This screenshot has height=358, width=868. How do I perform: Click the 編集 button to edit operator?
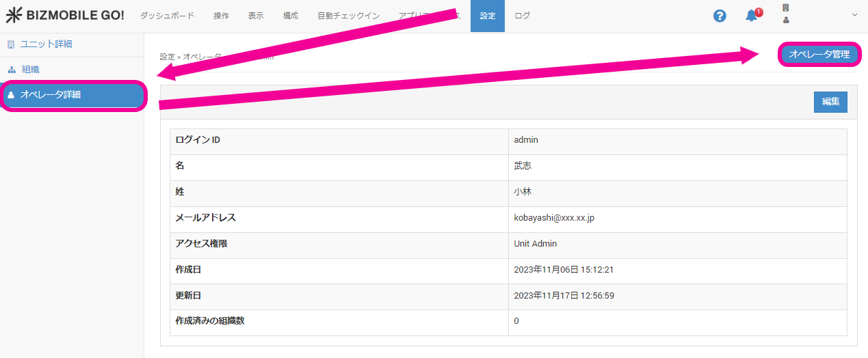[x=830, y=102]
